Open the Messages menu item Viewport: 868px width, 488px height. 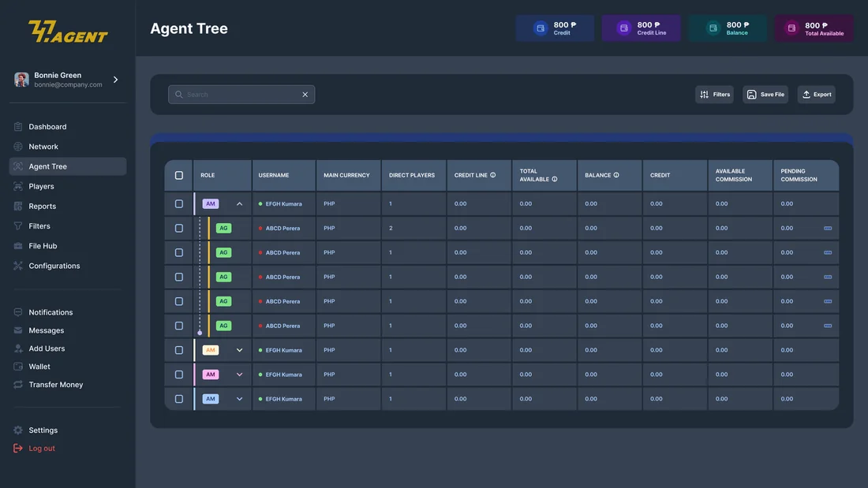pos(46,330)
